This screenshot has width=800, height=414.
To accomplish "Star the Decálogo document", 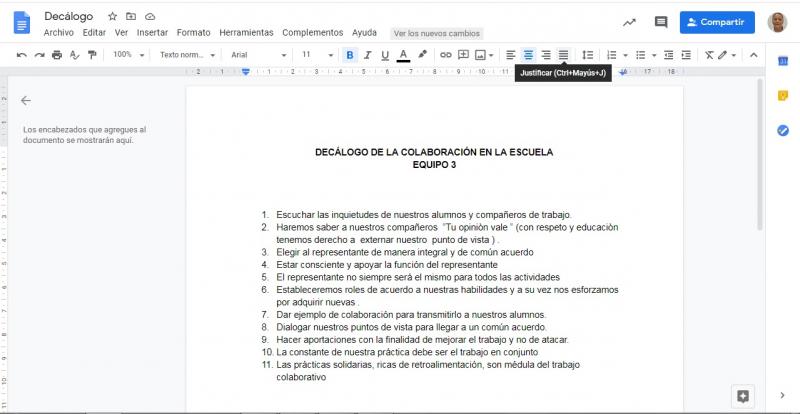I will click(x=113, y=16).
